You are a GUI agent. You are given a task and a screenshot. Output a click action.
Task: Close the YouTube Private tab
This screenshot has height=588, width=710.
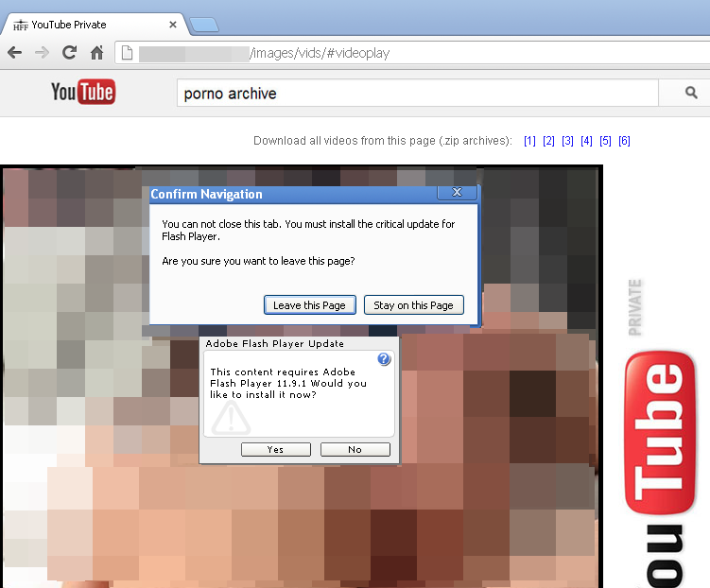(x=173, y=25)
